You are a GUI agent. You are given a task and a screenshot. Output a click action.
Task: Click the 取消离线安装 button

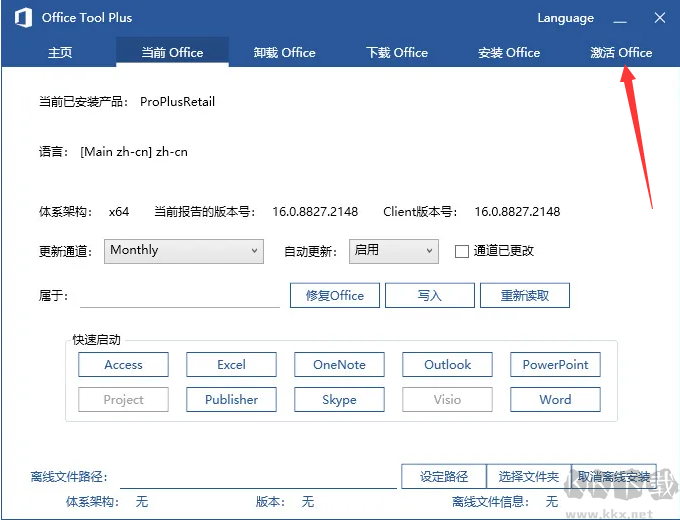coord(614,476)
